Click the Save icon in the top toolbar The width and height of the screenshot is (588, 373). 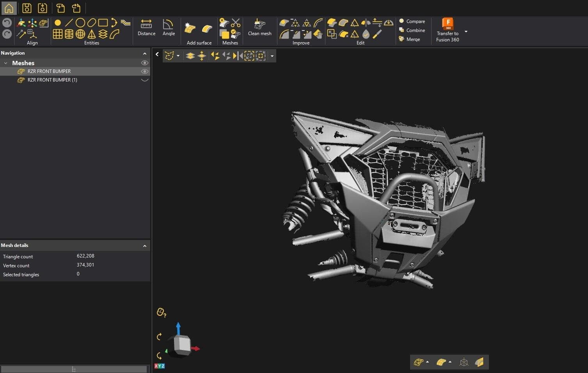[27, 8]
